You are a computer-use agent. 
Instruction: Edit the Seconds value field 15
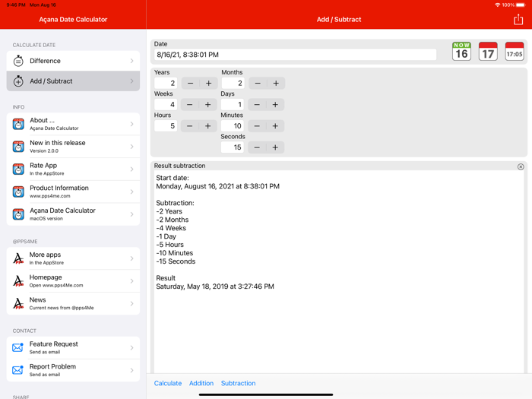point(233,147)
